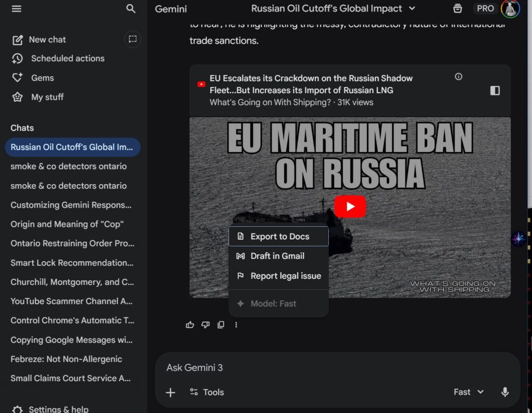Play the EU Maritime Ban YouTube video
Image resolution: width=532 pixels, height=413 pixels.
click(x=350, y=206)
